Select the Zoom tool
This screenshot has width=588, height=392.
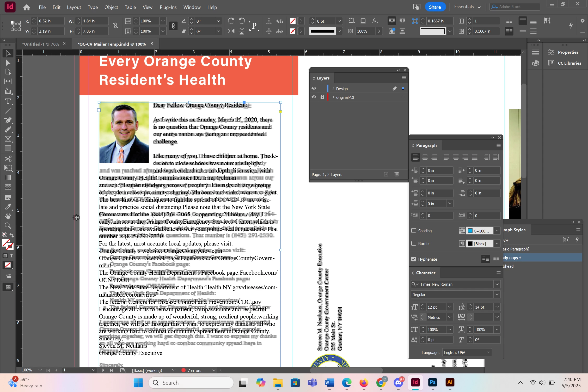click(x=8, y=226)
